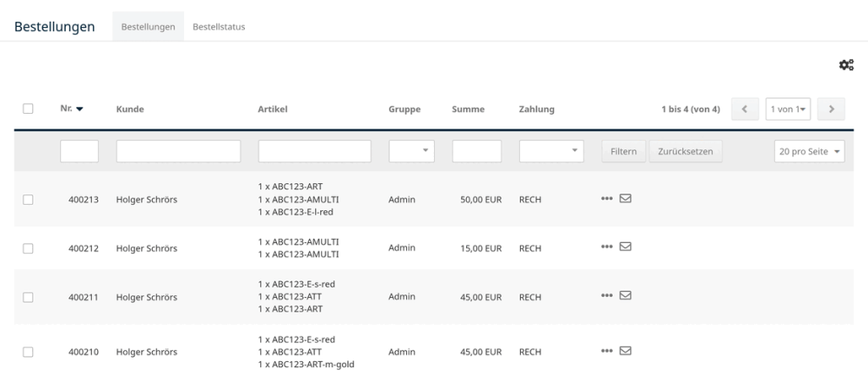Send email for order 400210
The image size is (868, 389).
(625, 351)
